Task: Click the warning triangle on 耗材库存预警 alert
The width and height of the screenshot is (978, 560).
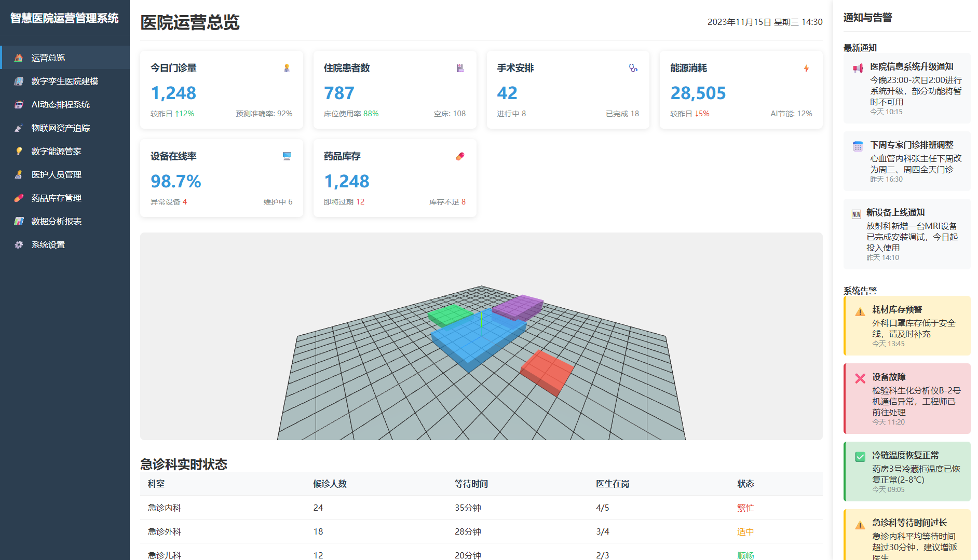Action: (x=860, y=311)
